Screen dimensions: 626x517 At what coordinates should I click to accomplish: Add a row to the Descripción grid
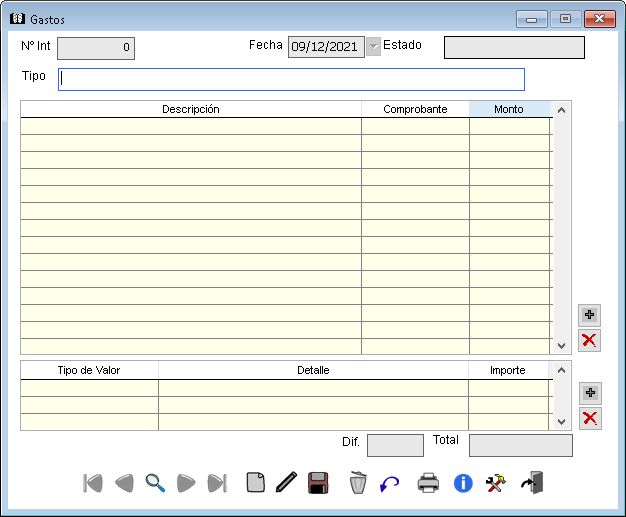pyautogui.click(x=590, y=315)
